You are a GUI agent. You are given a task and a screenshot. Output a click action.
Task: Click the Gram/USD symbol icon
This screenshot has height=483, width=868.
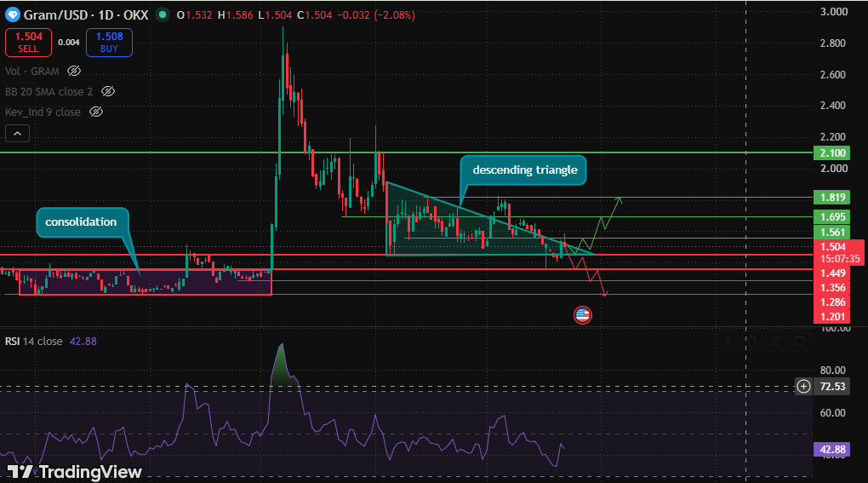pyautogui.click(x=12, y=15)
